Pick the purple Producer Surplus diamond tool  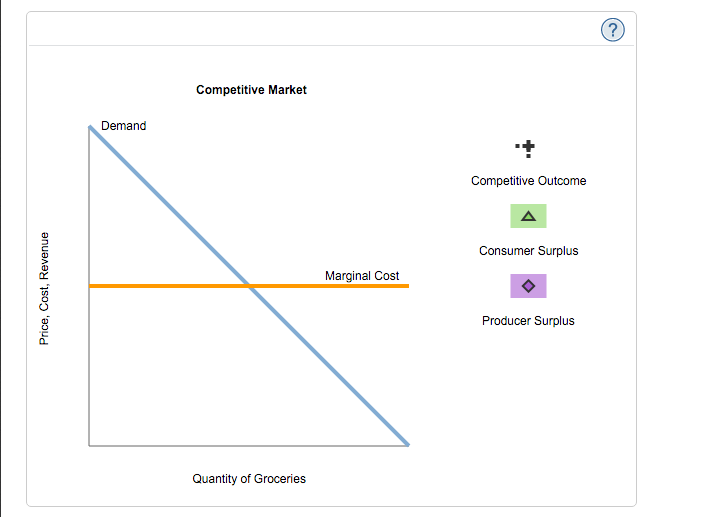528,286
